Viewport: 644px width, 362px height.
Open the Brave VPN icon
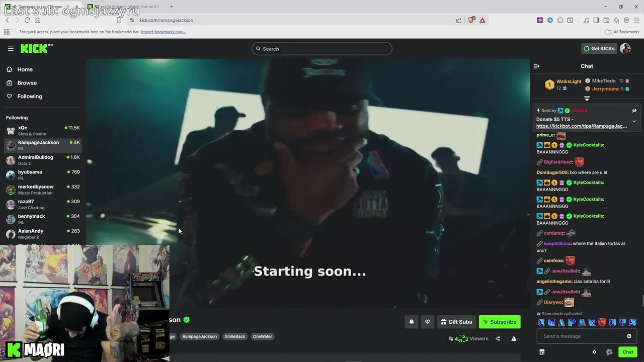point(626,20)
